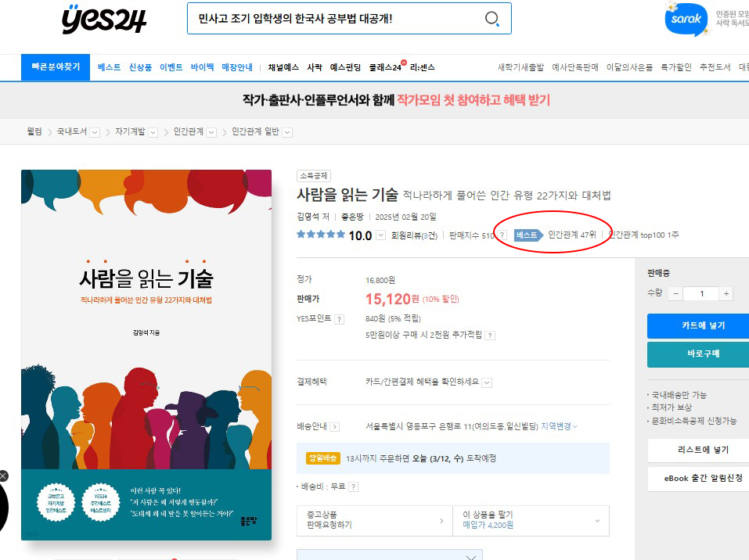Click publication date 2025년 02월 20일
The width and height of the screenshot is (749, 560).
pos(405,217)
